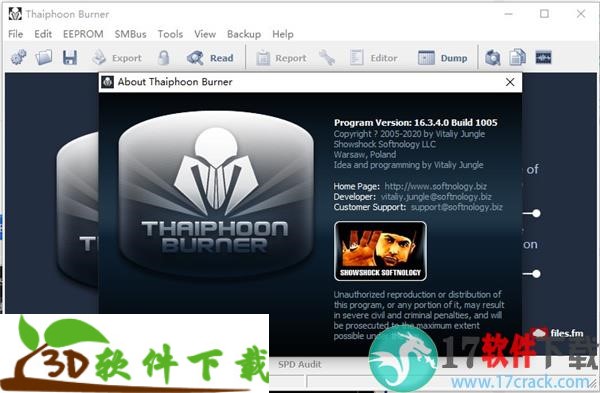Close the About Thaiphoon Burner dialog
Viewport: 600px width, 393px height.
coord(510,82)
